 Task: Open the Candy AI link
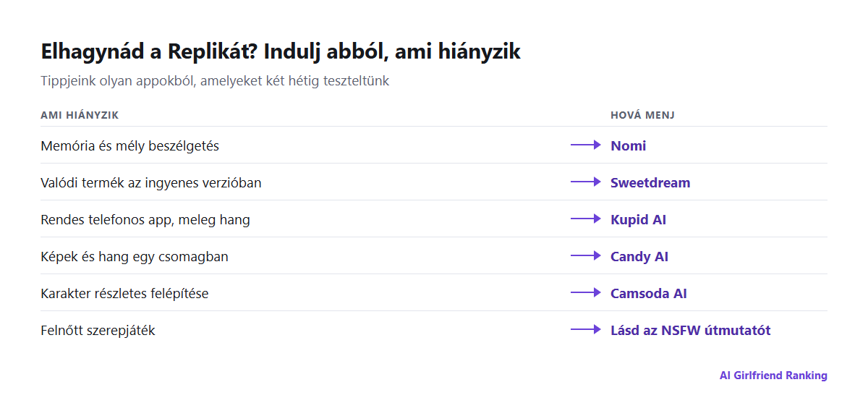click(x=639, y=256)
